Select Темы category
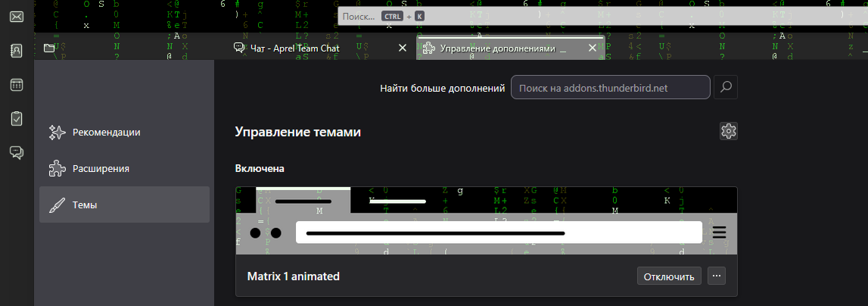This screenshot has width=868, height=306. 125,205
